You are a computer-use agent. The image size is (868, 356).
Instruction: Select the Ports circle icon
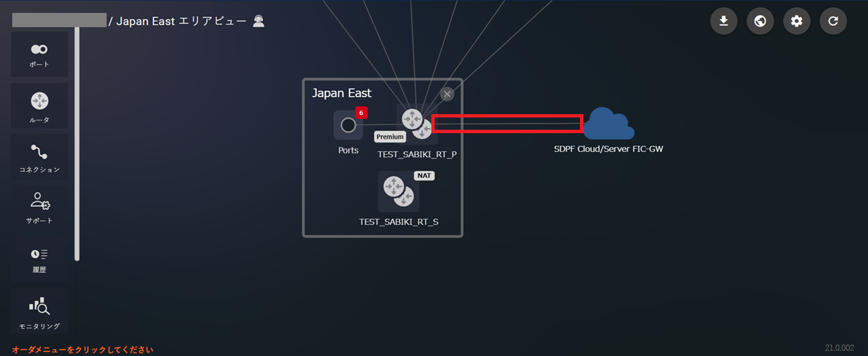pos(348,125)
